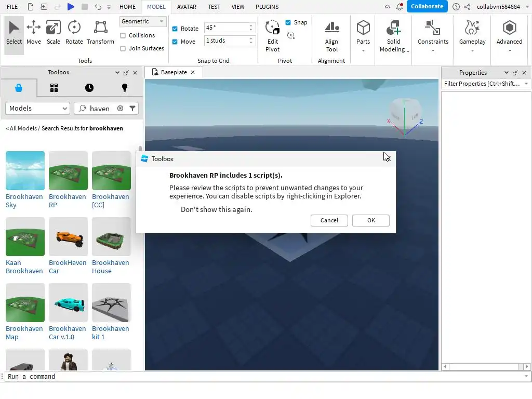Insert a part via Parts icon
Viewport: 532px width, 399px height.
pos(363,28)
